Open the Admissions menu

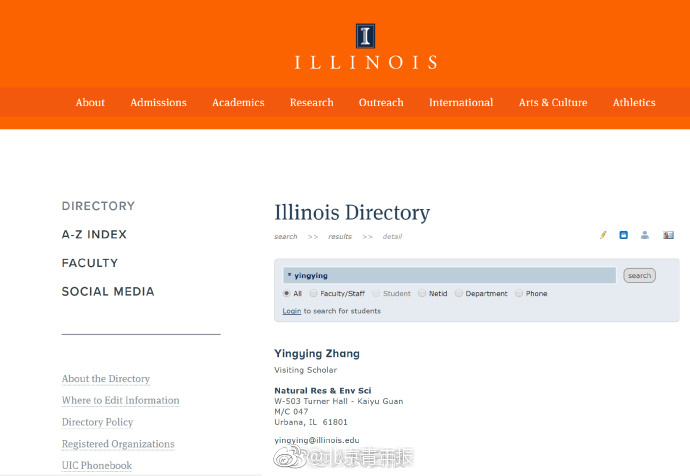pyautogui.click(x=158, y=103)
